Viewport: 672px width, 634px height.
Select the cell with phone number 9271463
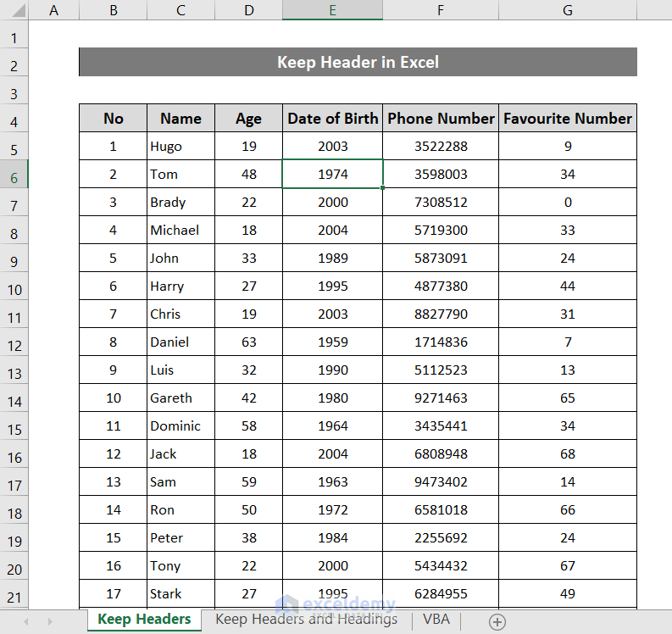[441, 398]
